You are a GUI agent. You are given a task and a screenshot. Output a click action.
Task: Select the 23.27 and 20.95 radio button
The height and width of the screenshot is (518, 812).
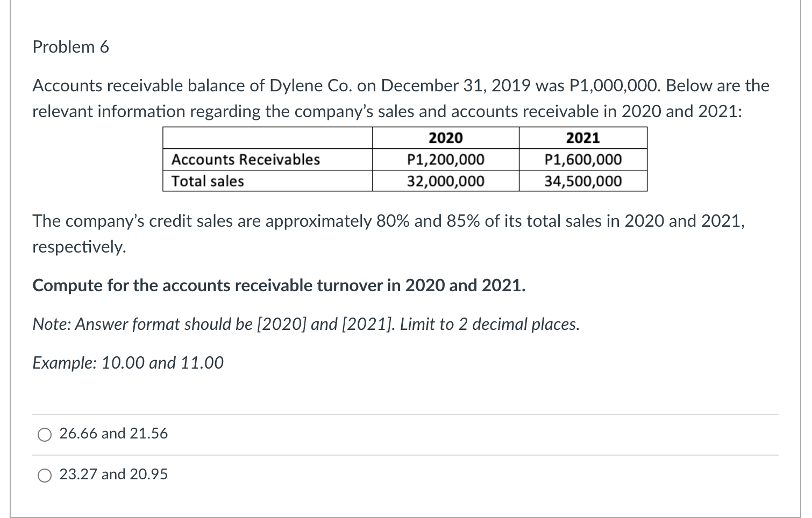click(x=45, y=475)
